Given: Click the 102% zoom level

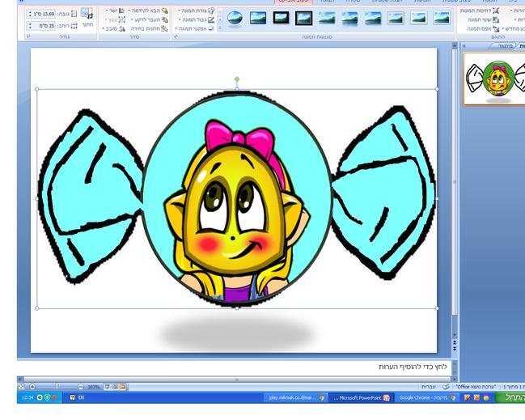Looking at the screenshot, I should (93, 387).
